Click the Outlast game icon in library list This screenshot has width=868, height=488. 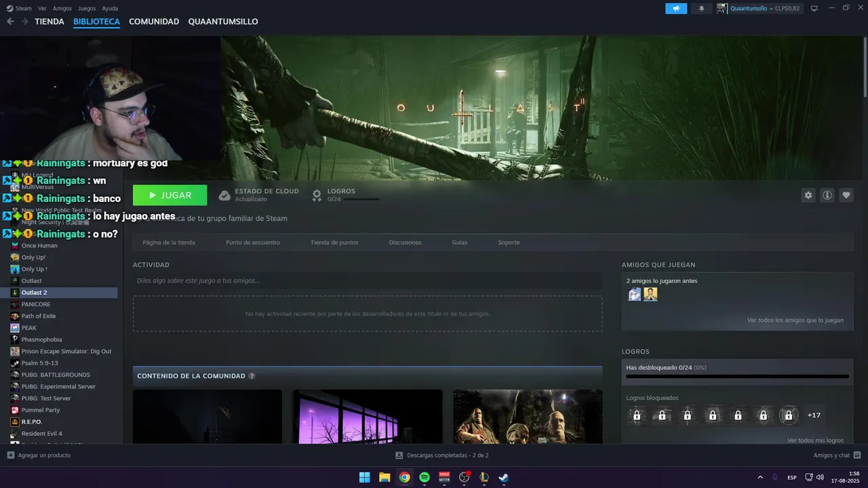click(15, 281)
